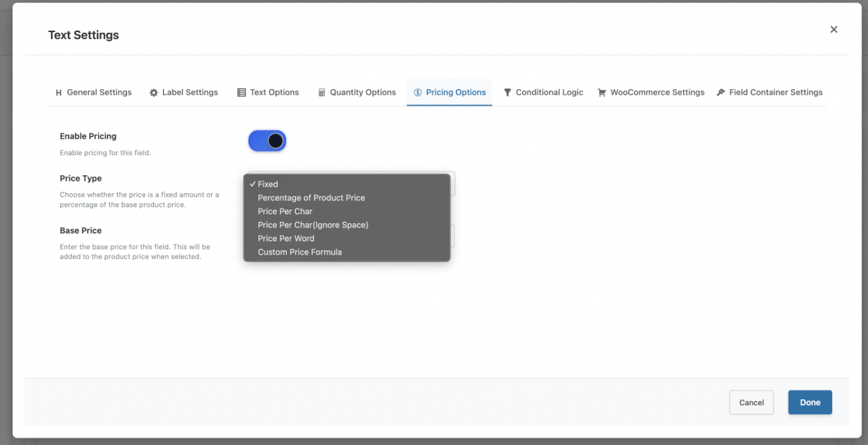This screenshot has height=445, width=868.
Task: Disable the Enable Pricing toggle
Action: tap(267, 141)
